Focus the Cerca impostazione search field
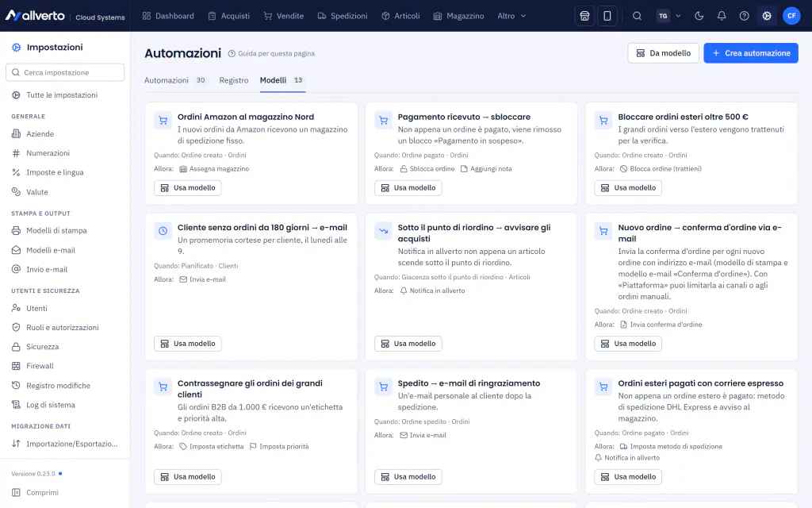Image resolution: width=812 pixels, height=508 pixels. (65, 72)
